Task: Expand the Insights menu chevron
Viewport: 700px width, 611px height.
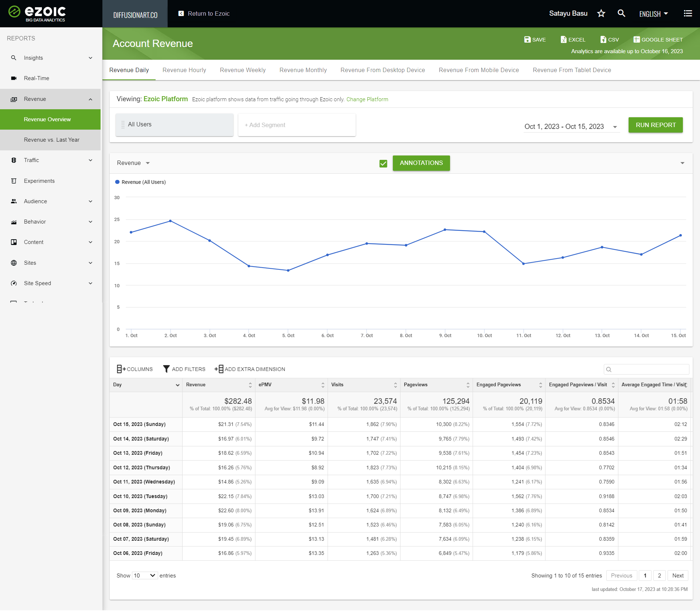Action: 90,58
